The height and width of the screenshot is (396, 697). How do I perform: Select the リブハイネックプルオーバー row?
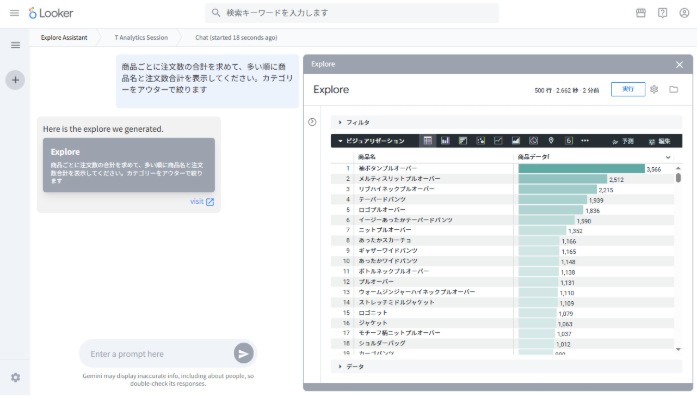tap(502, 189)
